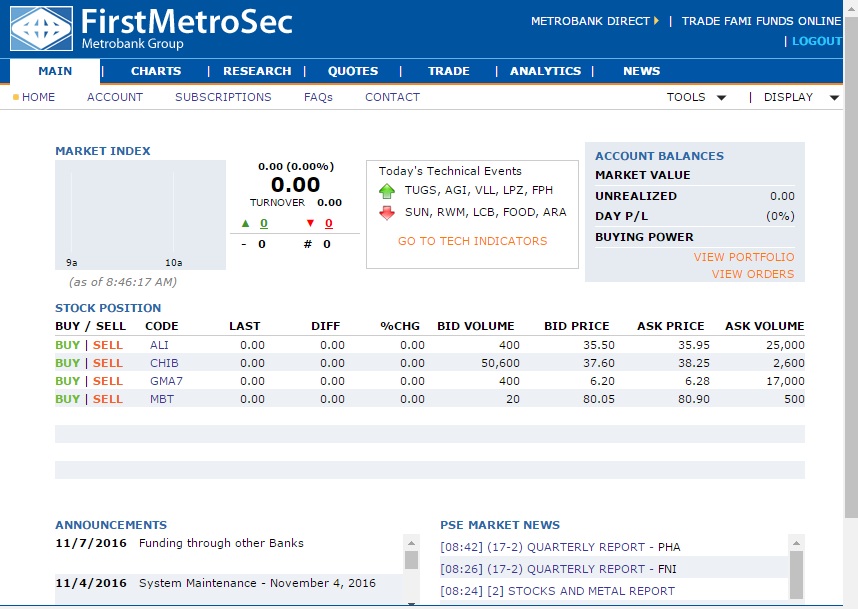This screenshot has width=858, height=609.
Task: Click the red decliners triangle under turnover
Action: click(x=311, y=222)
